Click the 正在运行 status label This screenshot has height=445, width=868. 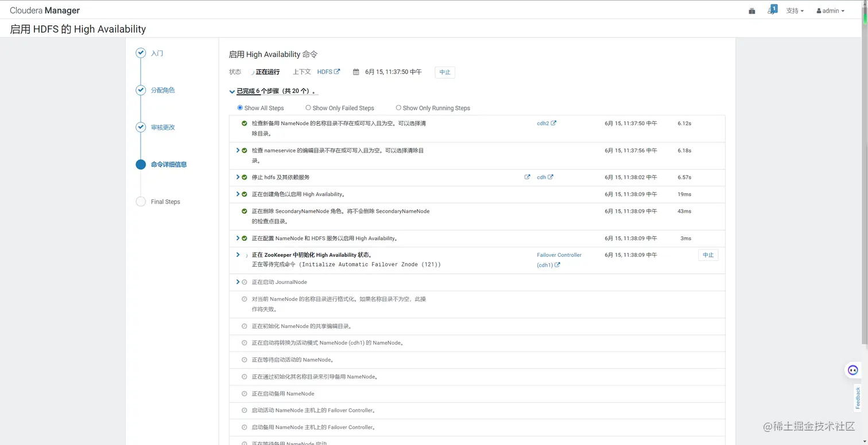[268, 72]
